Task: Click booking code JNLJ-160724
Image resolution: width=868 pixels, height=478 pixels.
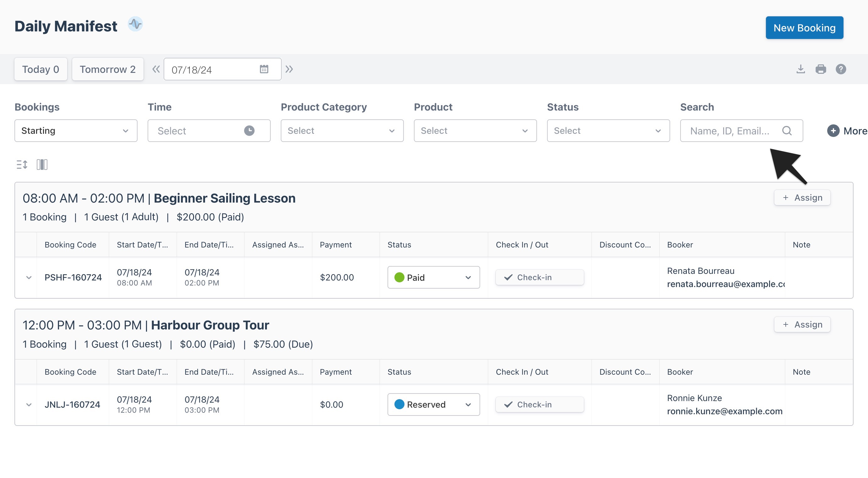Action: pos(73,405)
